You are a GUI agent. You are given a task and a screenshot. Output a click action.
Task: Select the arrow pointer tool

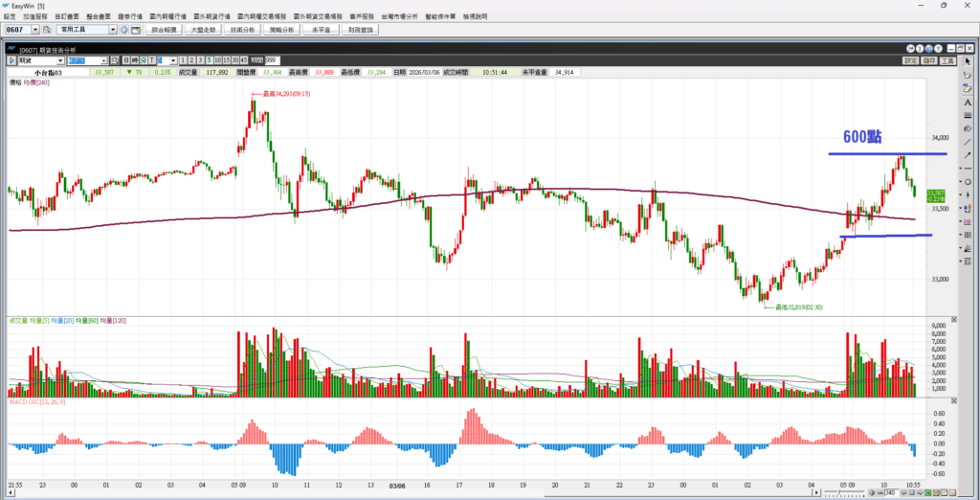tap(968, 60)
